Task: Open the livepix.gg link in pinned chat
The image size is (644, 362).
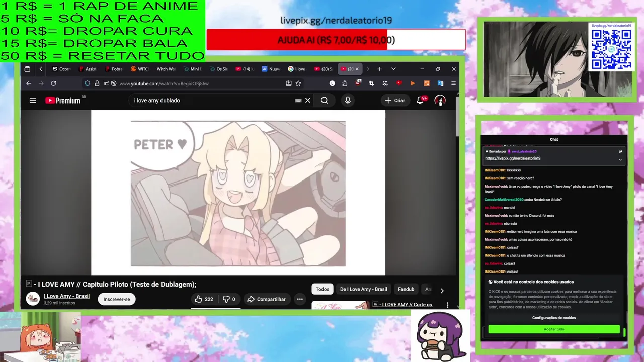Action: pyautogui.click(x=513, y=158)
